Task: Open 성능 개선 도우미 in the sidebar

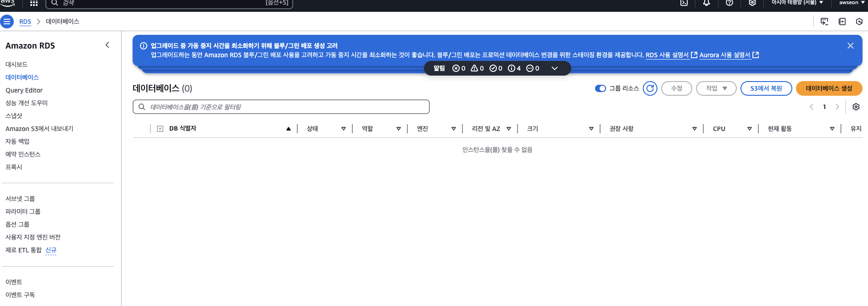Action: pyautogui.click(x=27, y=103)
